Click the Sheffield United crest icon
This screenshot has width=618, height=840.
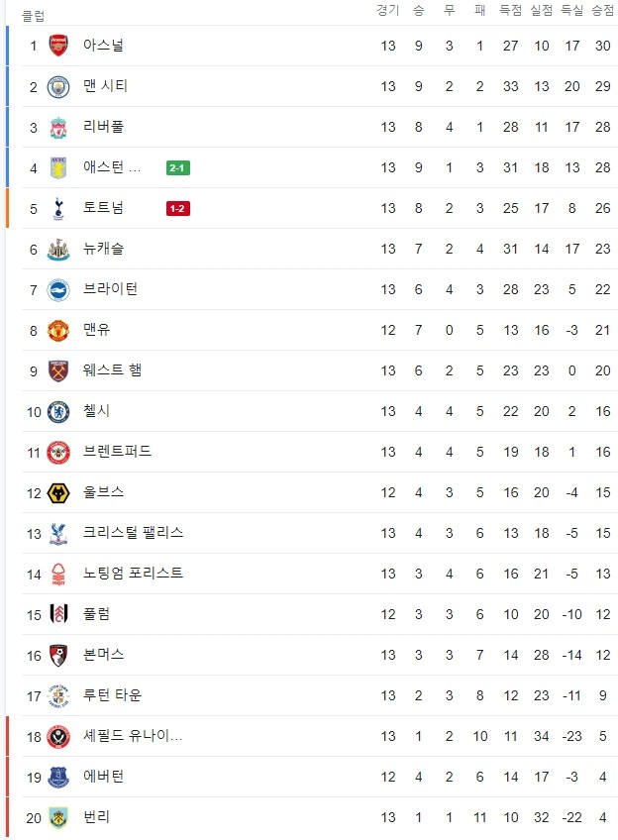coord(58,737)
